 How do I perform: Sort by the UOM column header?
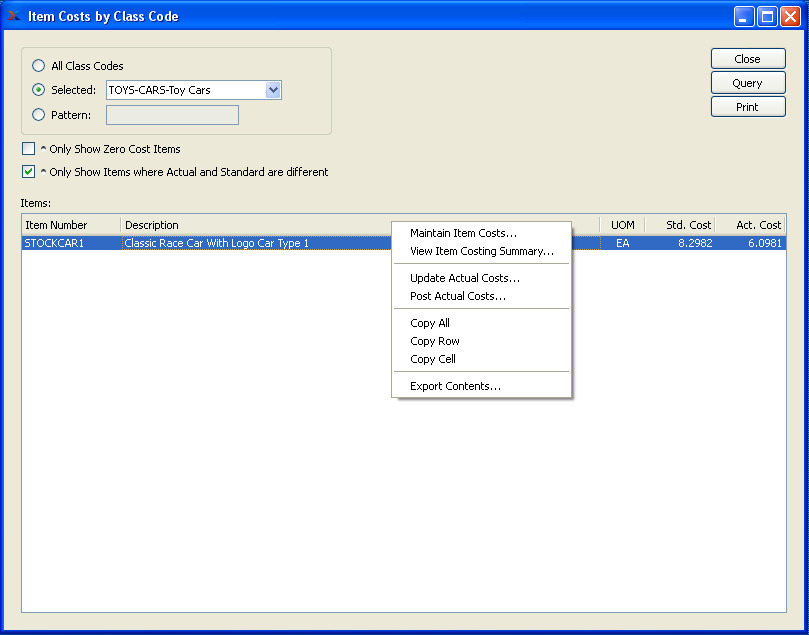tap(623, 225)
